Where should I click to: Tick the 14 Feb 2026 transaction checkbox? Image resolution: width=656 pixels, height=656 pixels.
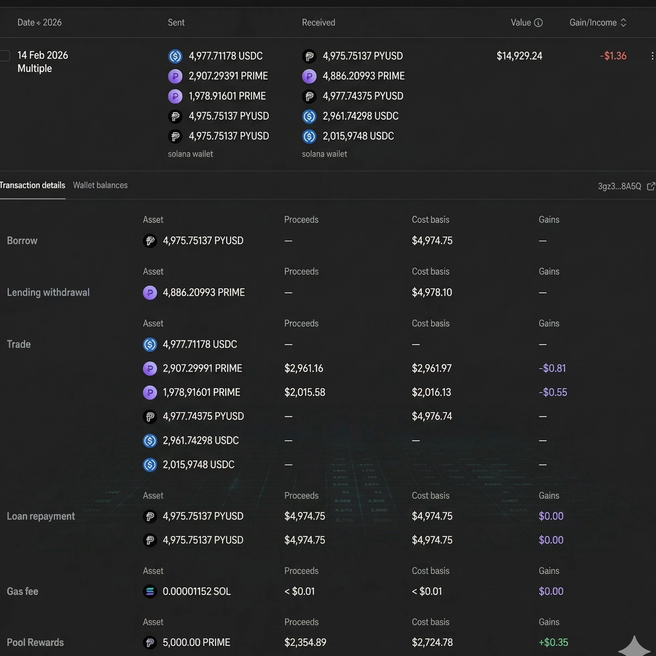tap(4, 56)
